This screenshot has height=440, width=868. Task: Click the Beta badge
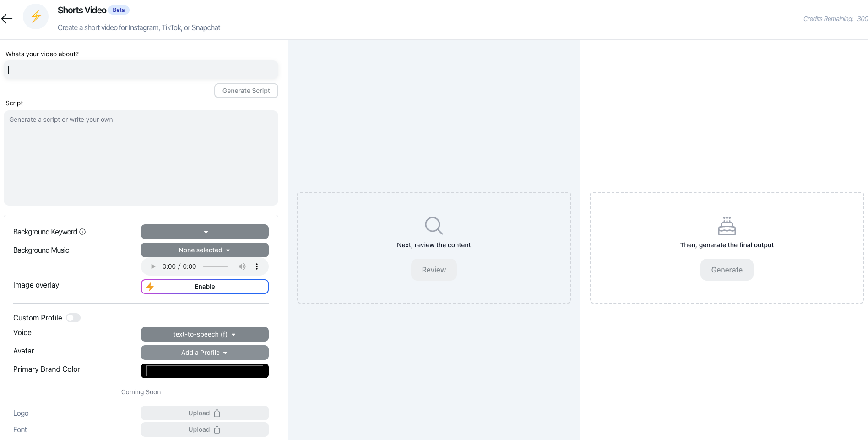[x=119, y=10]
